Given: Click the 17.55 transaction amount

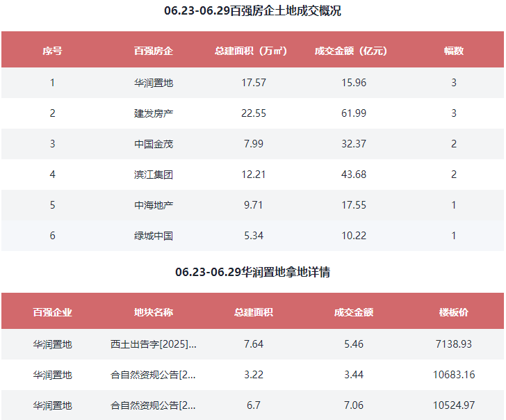Looking at the screenshot, I should pos(354,205).
